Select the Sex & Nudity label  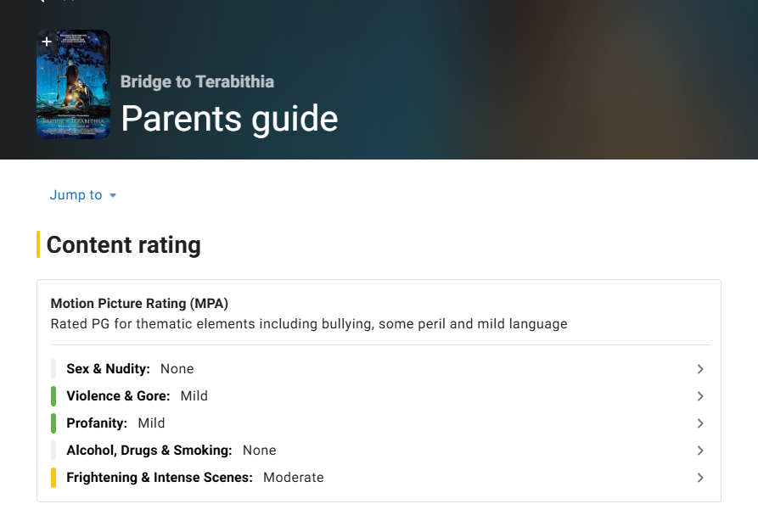(108, 369)
